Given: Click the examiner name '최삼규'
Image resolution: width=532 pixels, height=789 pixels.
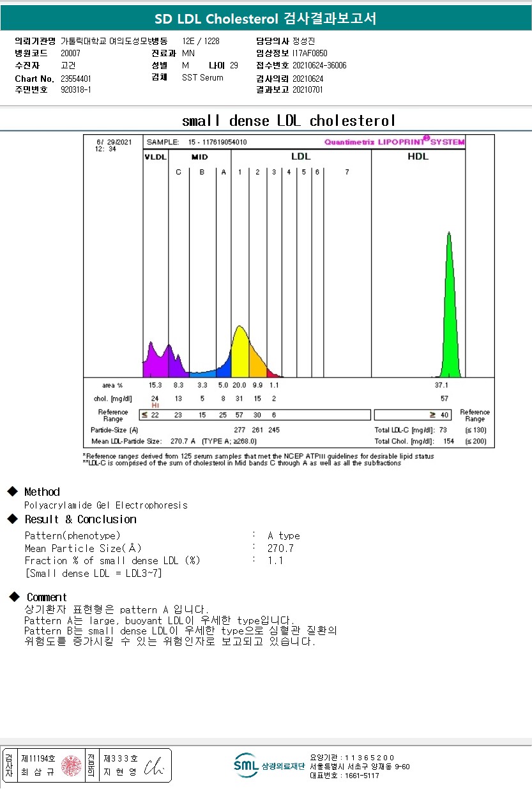Looking at the screenshot, I should tap(38, 772).
